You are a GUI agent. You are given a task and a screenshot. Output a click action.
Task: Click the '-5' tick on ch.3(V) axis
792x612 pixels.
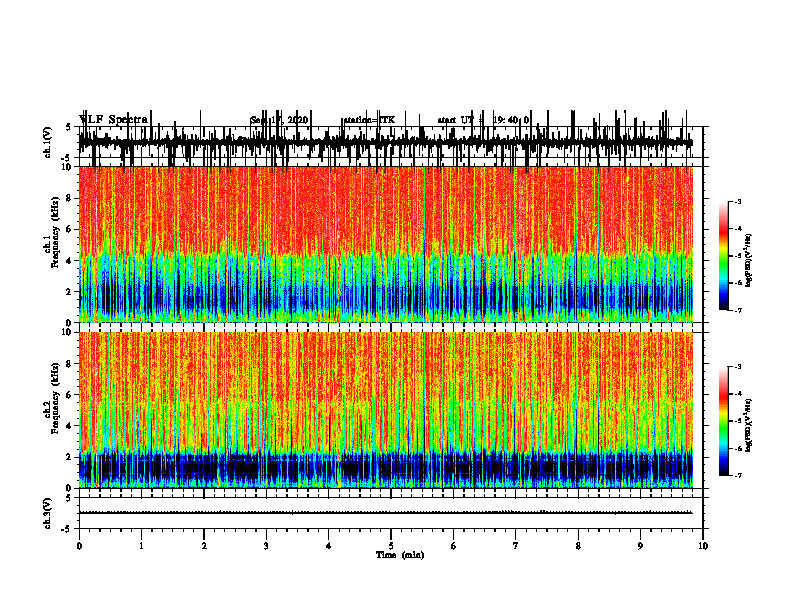67,529
